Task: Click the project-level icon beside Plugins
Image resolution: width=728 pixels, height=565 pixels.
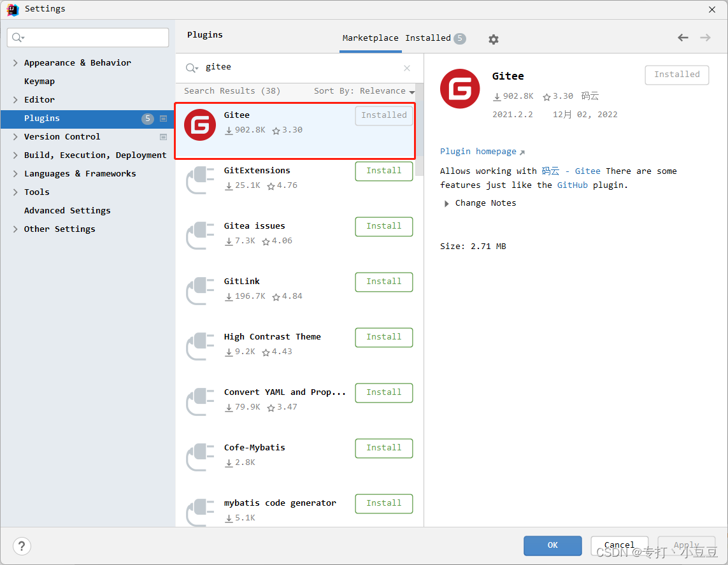Action: tap(163, 118)
